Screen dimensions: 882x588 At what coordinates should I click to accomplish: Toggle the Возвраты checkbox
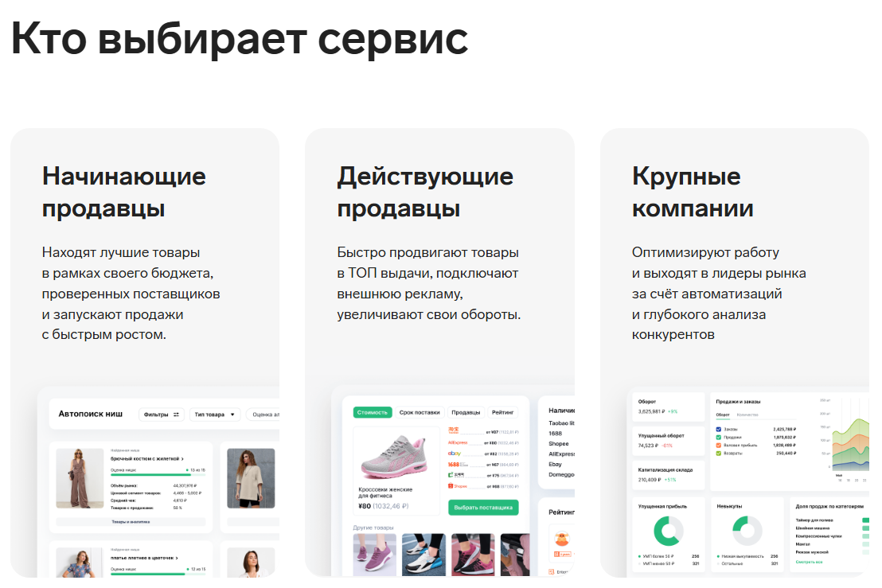(x=718, y=453)
